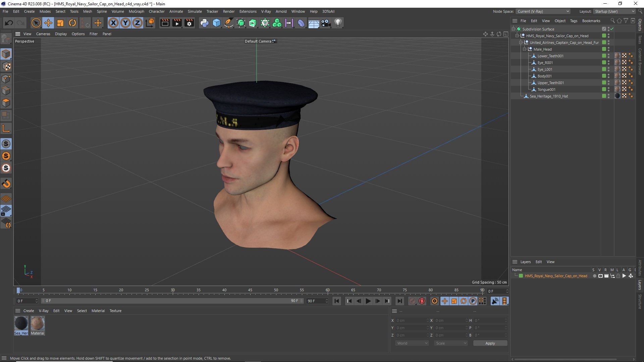Viewport: 644px width, 362px height.
Task: Select the Spline Pen tool icon
Action: click(229, 23)
